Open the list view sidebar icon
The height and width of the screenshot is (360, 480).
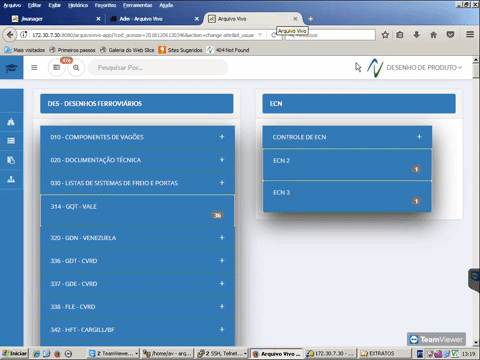tap(11, 141)
